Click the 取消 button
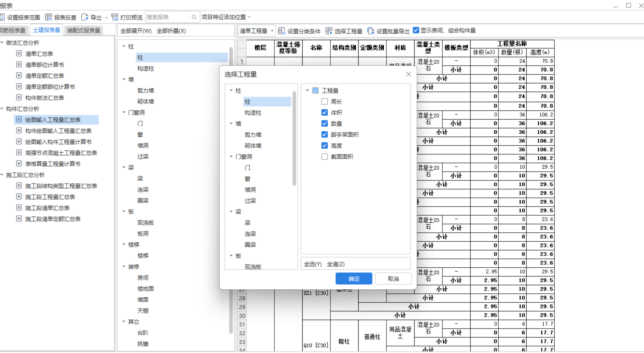 coord(393,279)
